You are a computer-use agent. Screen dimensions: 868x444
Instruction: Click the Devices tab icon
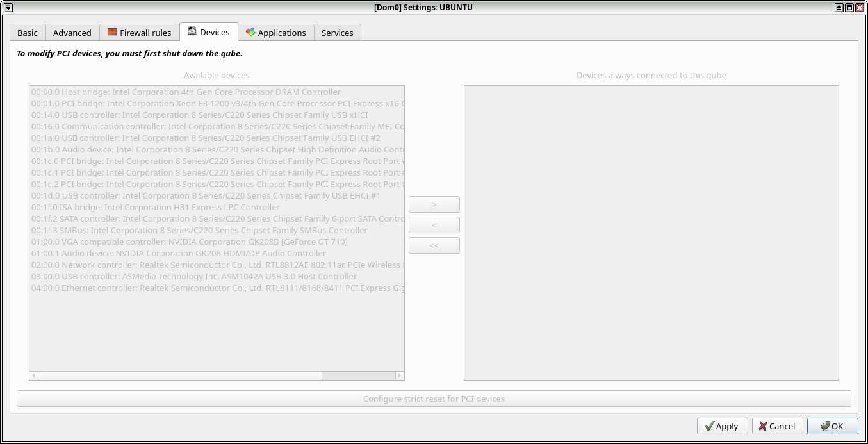coord(192,31)
